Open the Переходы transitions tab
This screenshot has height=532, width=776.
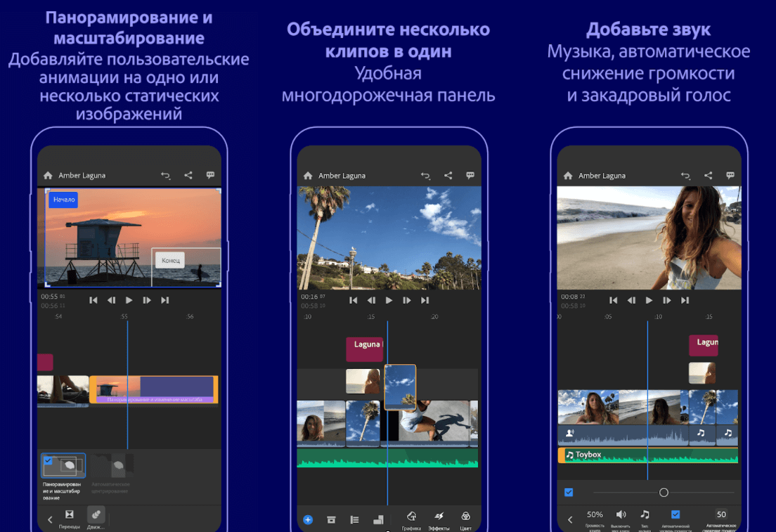coord(70,517)
